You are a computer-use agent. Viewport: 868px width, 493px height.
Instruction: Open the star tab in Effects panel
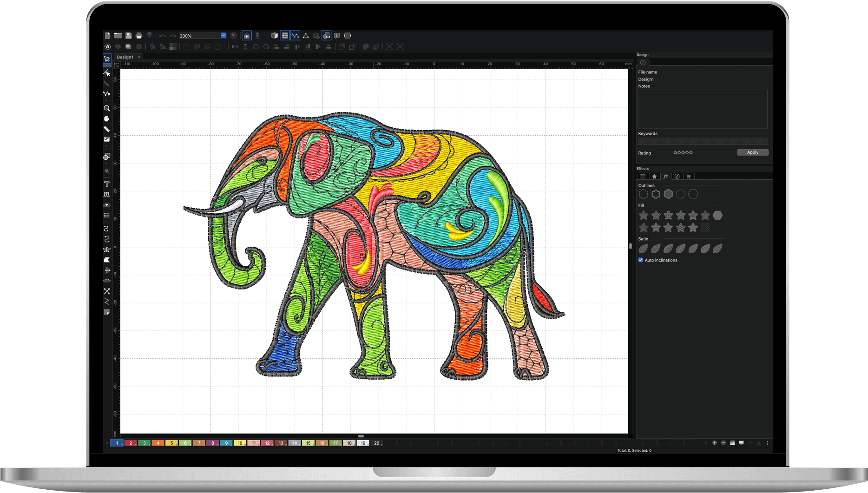[x=654, y=177]
